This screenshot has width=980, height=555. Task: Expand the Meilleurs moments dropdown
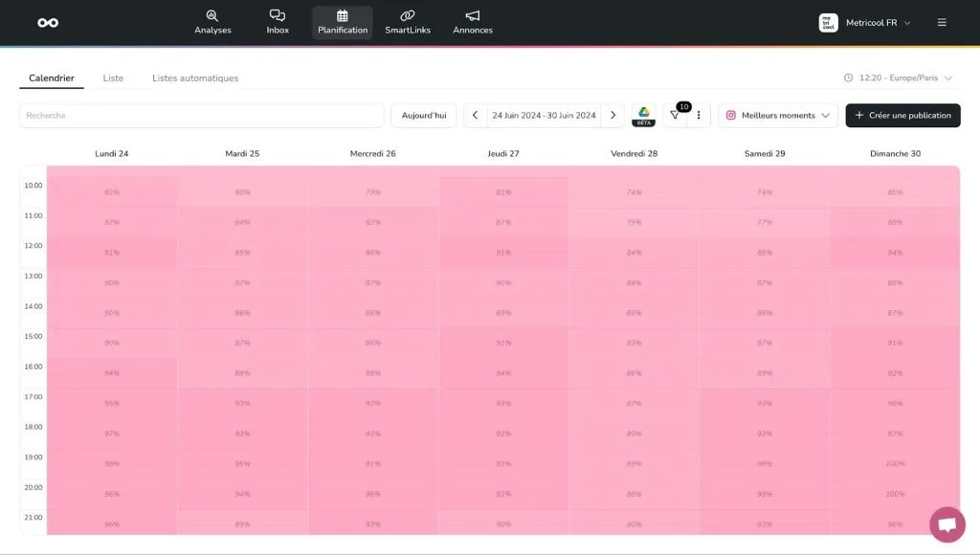777,116
